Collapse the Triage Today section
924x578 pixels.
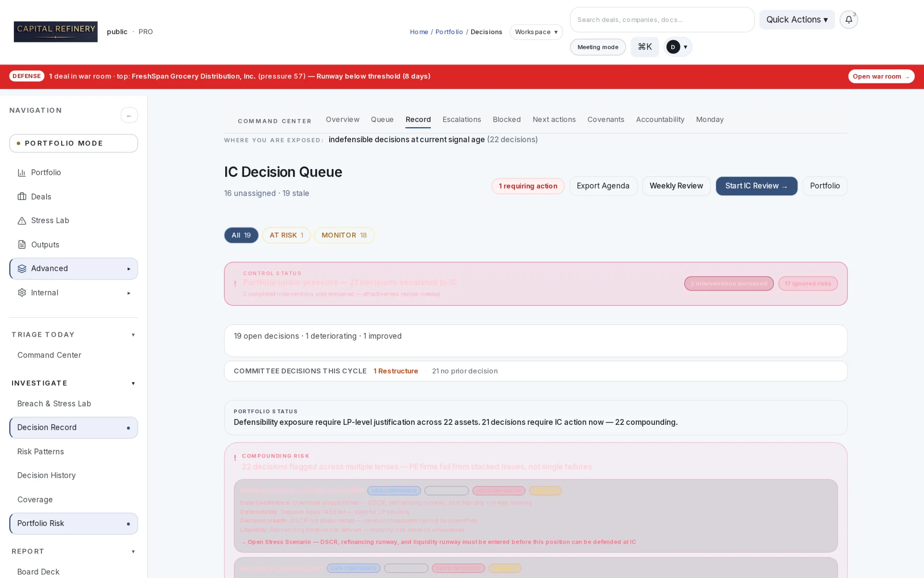pyautogui.click(x=133, y=335)
